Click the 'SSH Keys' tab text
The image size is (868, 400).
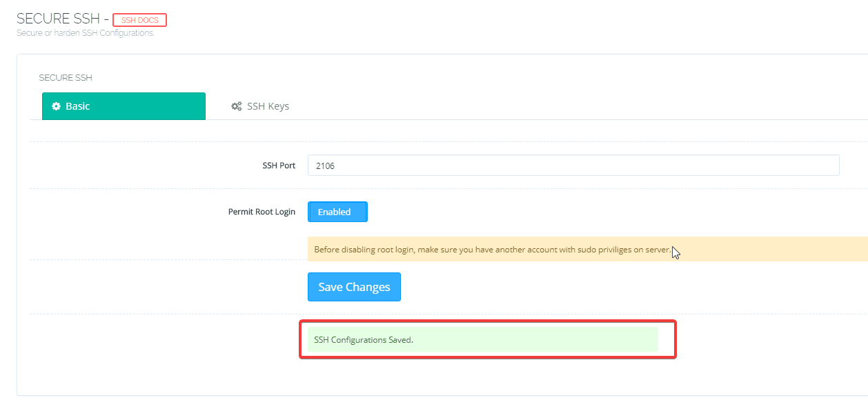(x=268, y=106)
